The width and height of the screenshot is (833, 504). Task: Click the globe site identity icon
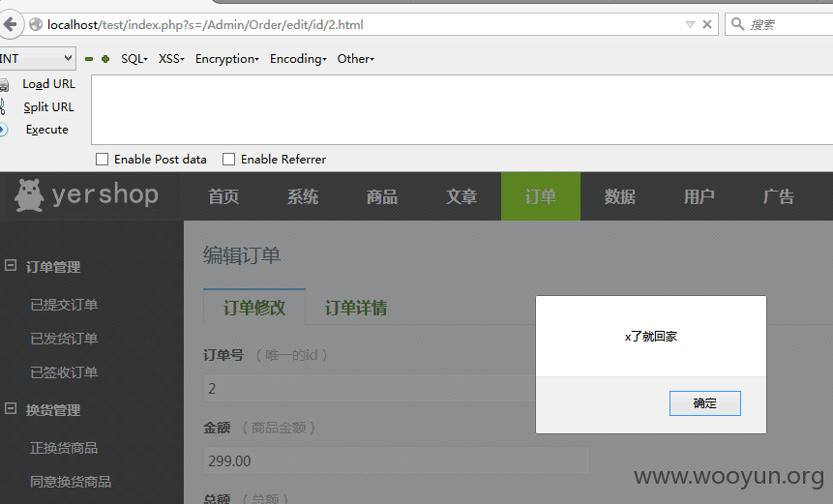point(36,24)
